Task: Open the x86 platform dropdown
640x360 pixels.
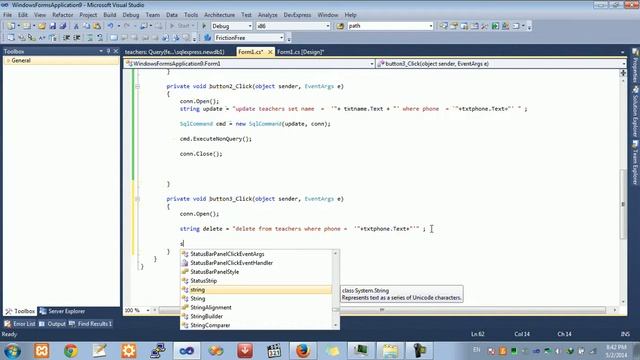Action: click(x=327, y=26)
